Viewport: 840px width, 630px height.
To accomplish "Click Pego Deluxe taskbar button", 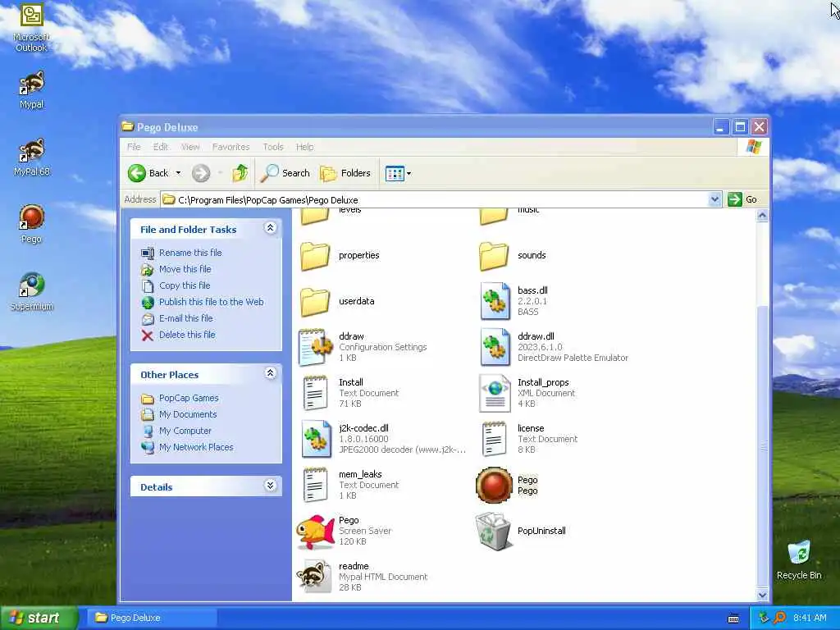I will pos(152,618).
